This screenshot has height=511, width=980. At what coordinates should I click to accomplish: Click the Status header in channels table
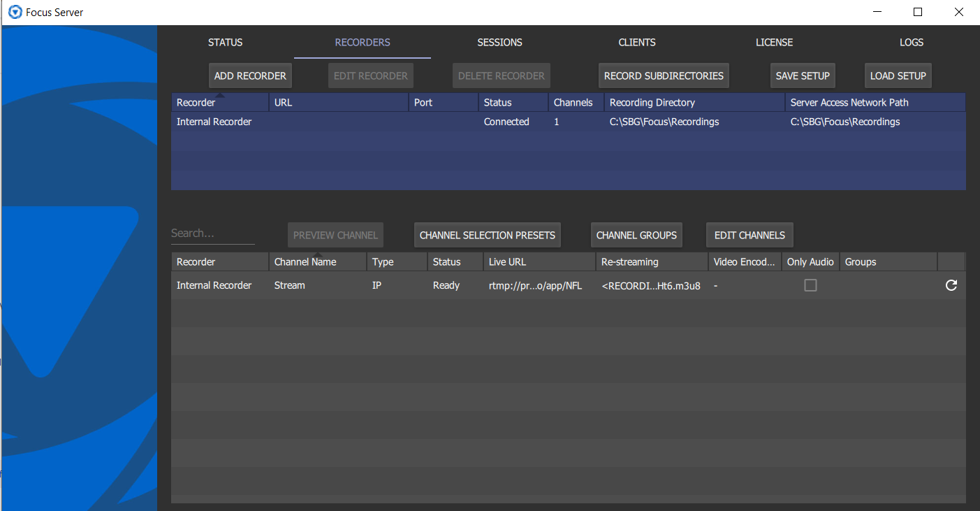click(455, 261)
